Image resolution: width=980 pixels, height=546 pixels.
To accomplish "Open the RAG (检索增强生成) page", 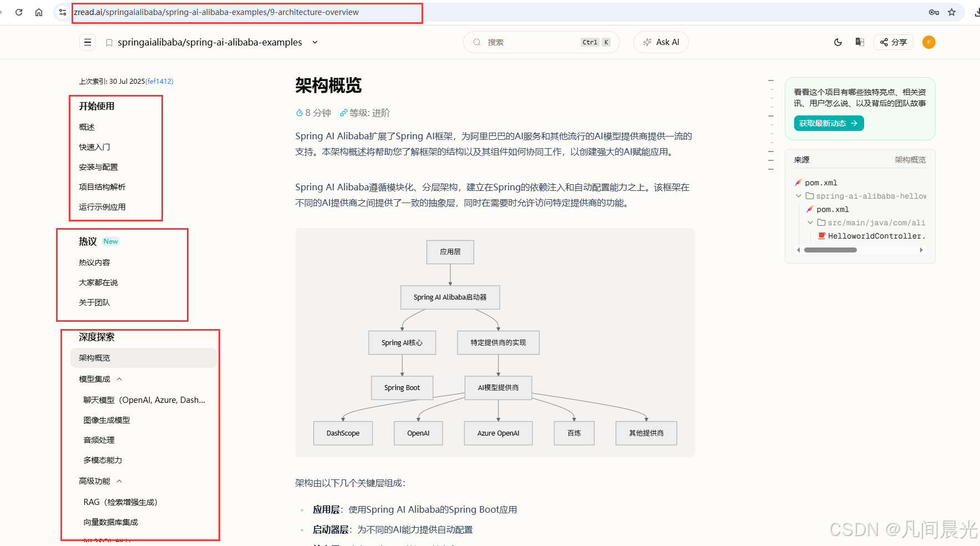I will point(121,502).
